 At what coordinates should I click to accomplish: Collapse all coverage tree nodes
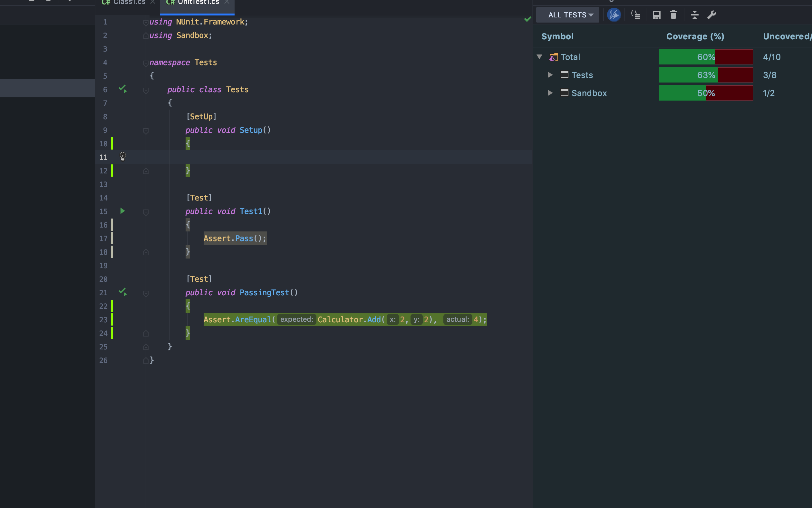(x=694, y=15)
